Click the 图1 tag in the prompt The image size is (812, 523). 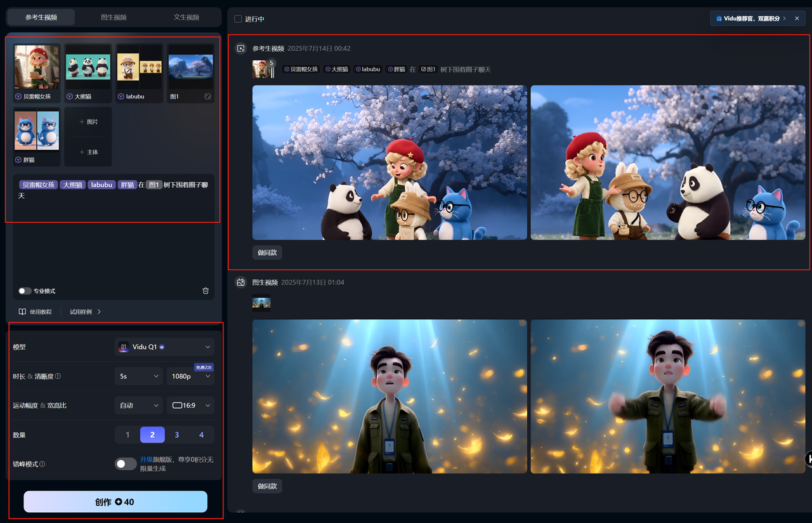click(154, 185)
